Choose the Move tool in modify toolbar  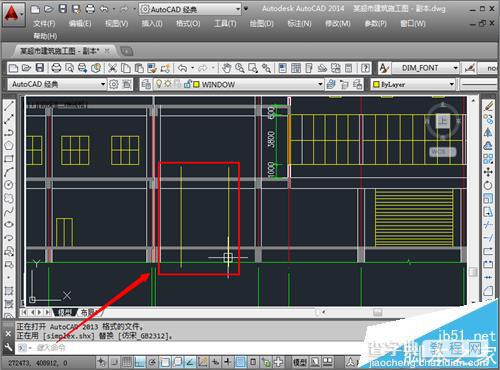tap(488, 172)
